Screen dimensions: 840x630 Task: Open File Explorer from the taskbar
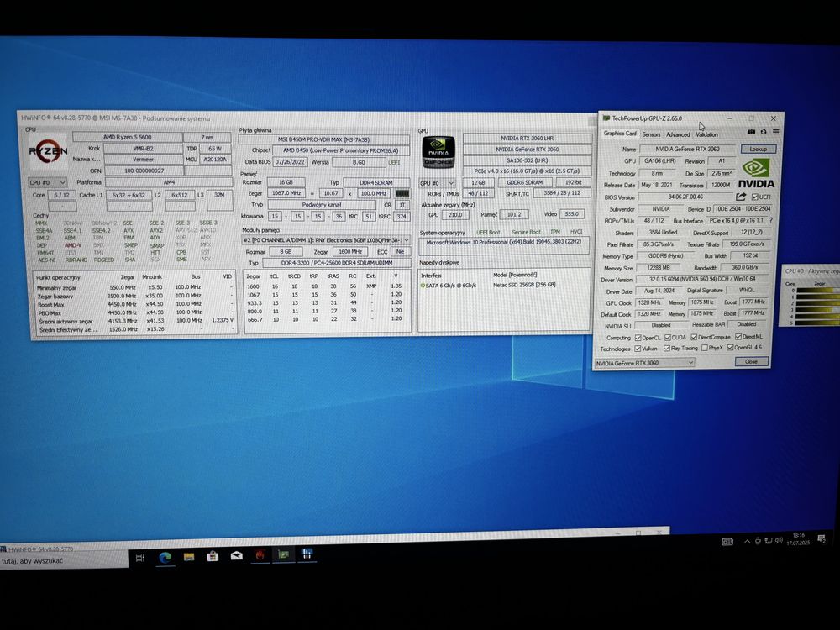pos(188,557)
